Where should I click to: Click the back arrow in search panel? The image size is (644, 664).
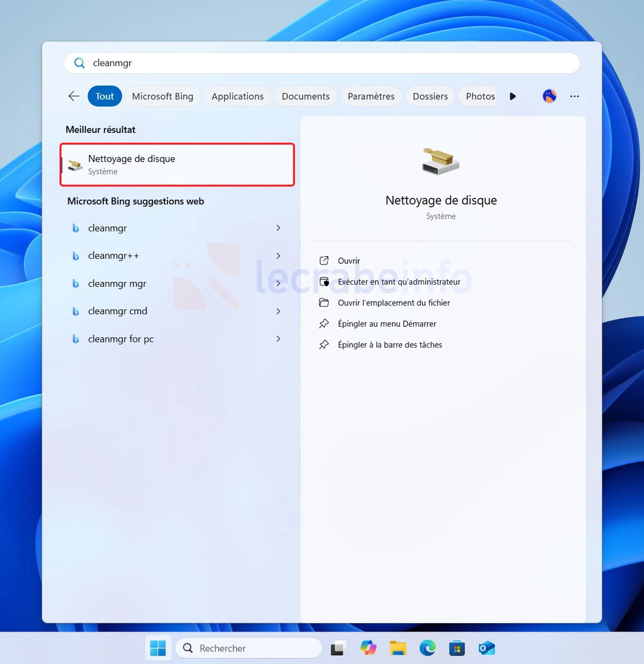pyautogui.click(x=73, y=96)
